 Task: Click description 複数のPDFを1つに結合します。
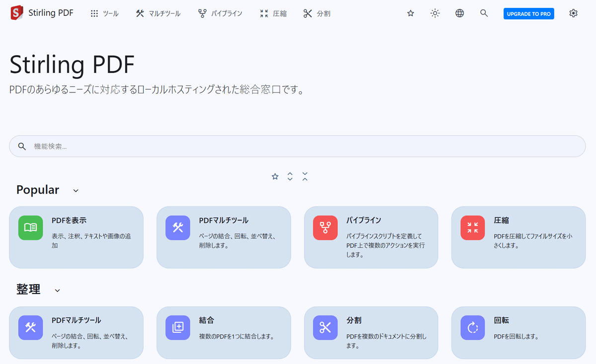236,336
